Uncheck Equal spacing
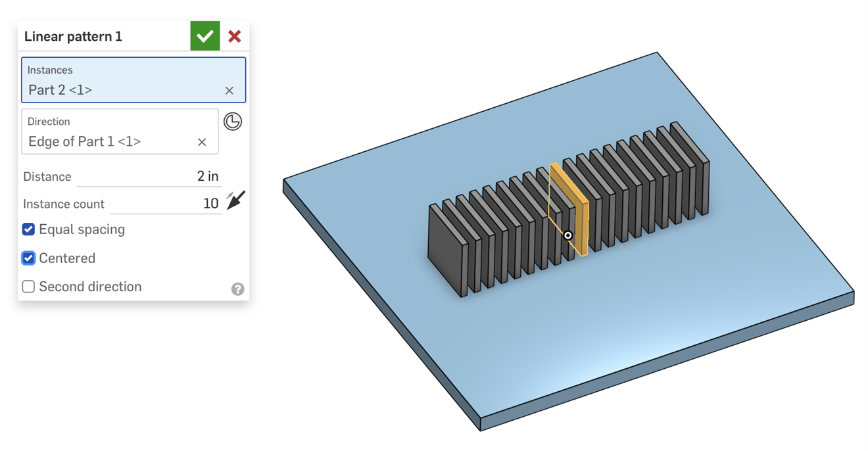 pyautogui.click(x=28, y=229)
